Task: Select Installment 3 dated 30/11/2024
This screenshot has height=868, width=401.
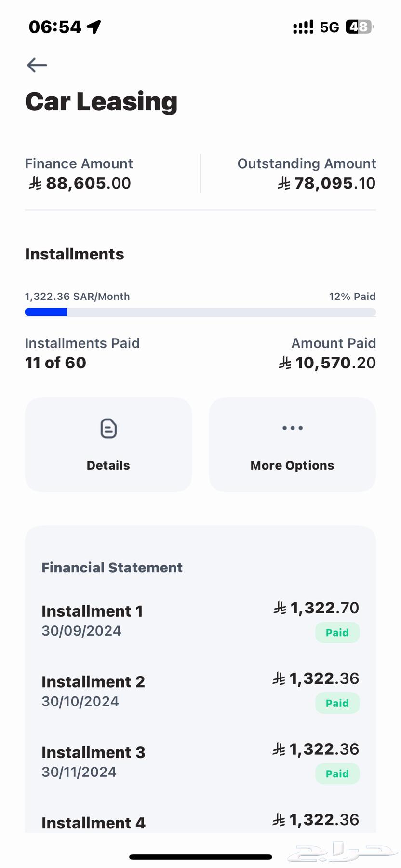Action: pos(93,761)
